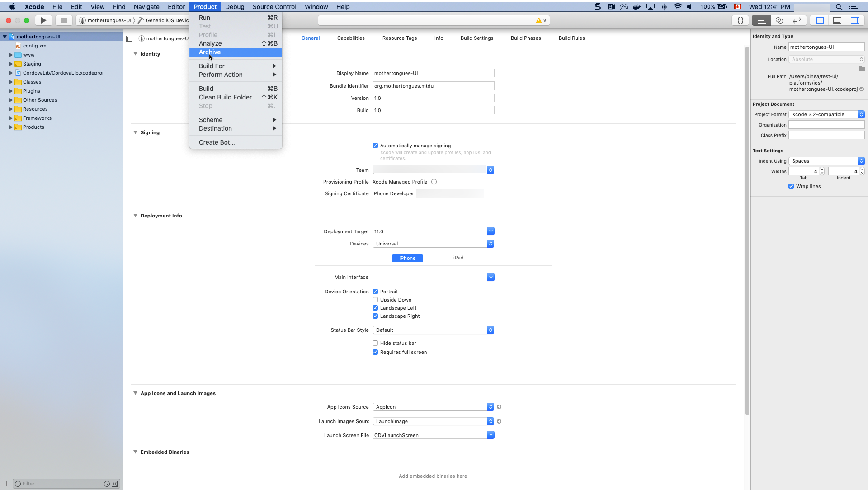Toggle the Navigator left panel icon
Screen dimensions: 868x490
point(820,20)
